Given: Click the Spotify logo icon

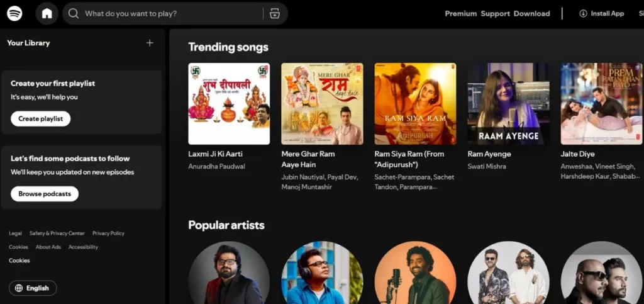Looking at the screenshot, I should [x=14, y=14].
